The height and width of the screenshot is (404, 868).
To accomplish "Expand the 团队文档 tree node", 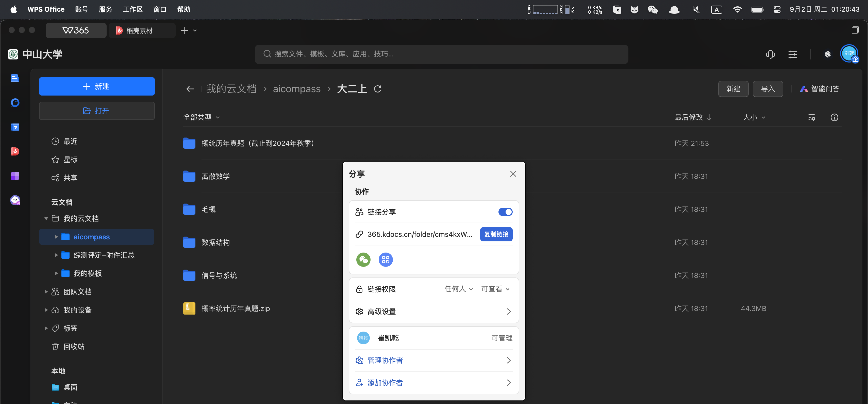I will (x=46, y=292).
